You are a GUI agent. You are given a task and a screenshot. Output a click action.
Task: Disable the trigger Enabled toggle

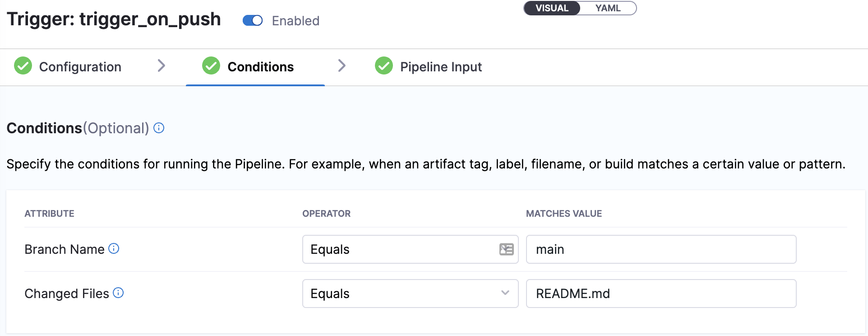point(253,21)
